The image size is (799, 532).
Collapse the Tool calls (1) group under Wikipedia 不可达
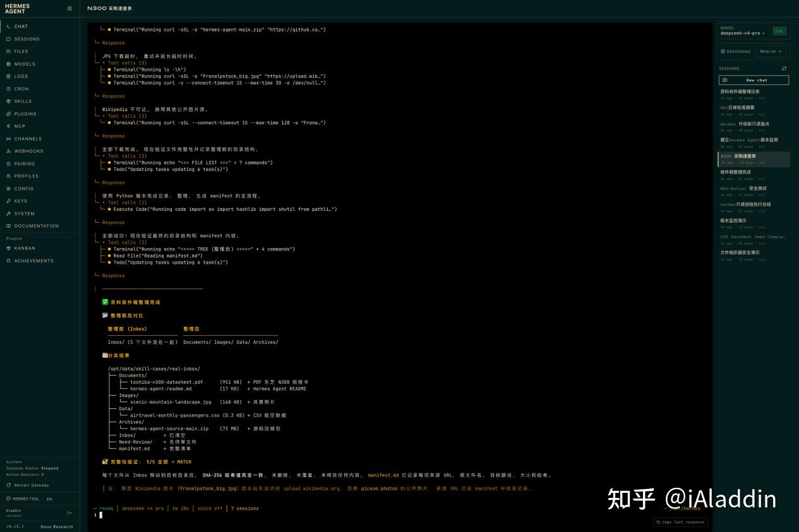(x=126, y=116)
